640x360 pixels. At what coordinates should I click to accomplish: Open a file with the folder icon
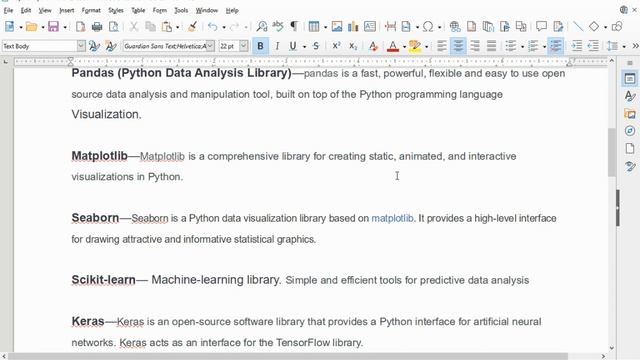click(x=31, y=27)
